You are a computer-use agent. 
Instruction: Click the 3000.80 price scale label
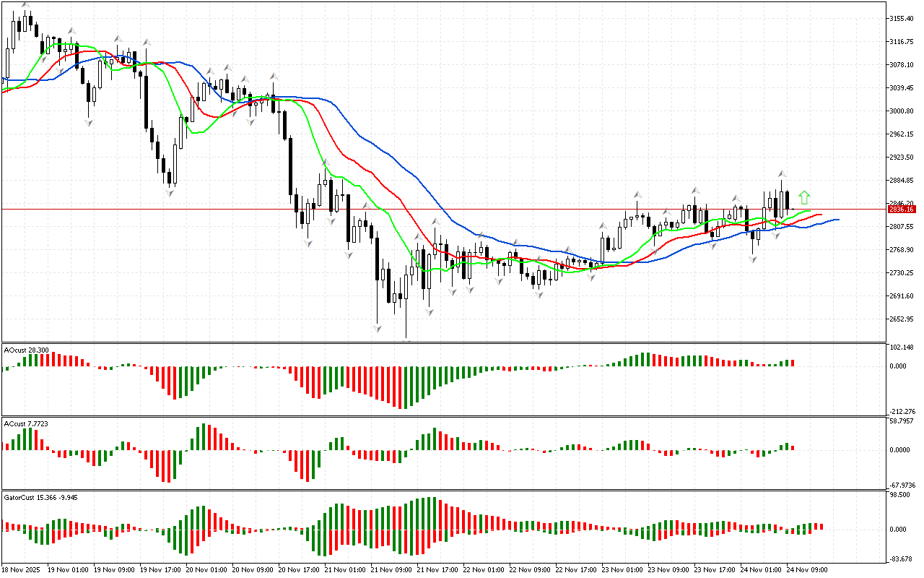click(902, 111)
